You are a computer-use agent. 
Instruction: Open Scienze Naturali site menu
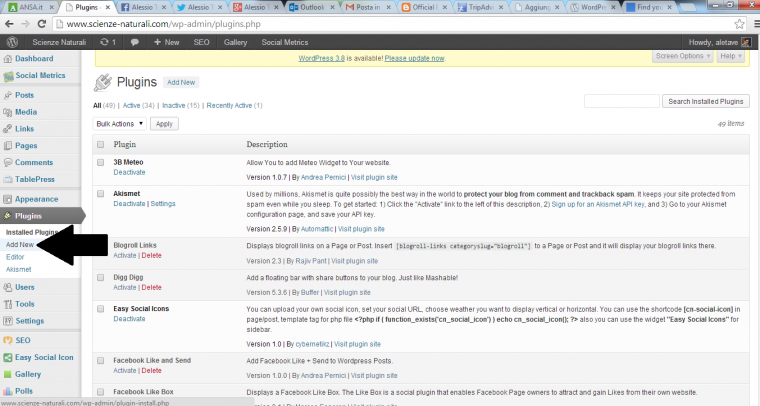pos(59,42)
